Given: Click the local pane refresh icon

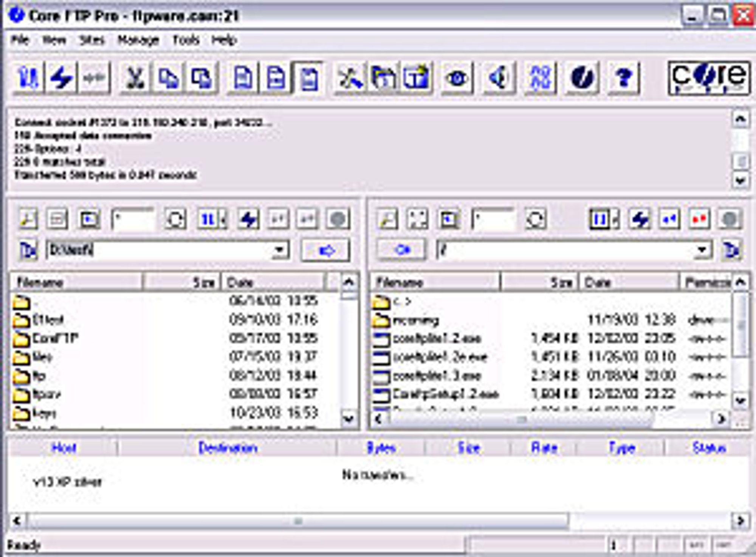Looking at the screenshot, I should click(x=175, y=219).
